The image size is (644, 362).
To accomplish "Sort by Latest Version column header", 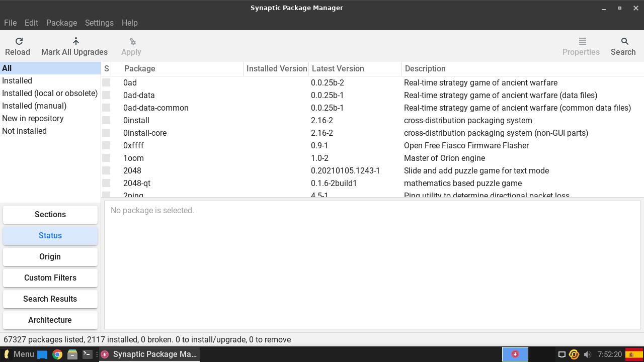I will (x=355, y=68).
